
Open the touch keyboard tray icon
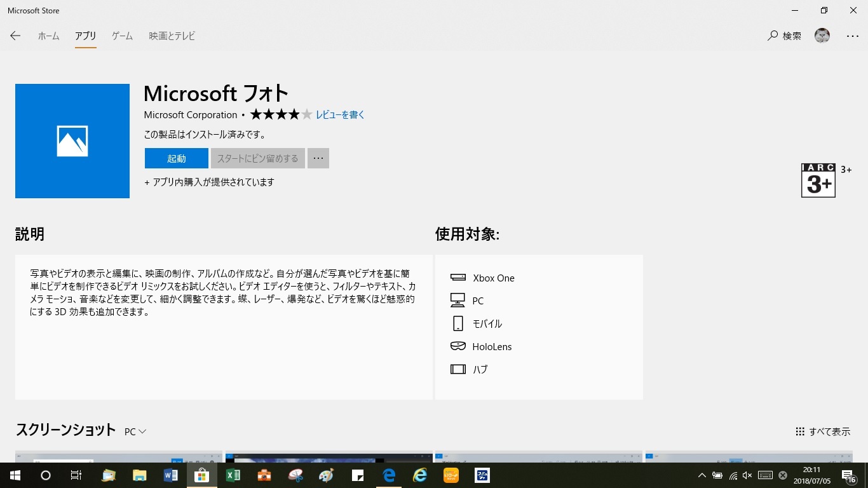(765, 475)
